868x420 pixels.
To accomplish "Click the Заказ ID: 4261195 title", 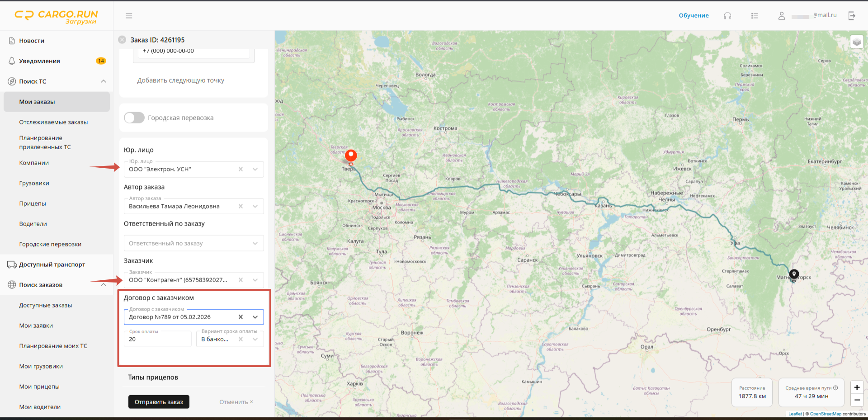I will point(158,40).
